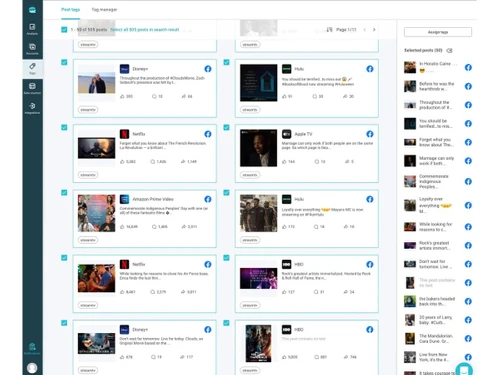
Task: Click the tag chip on the Apple TV post
Action: (250, 175)
